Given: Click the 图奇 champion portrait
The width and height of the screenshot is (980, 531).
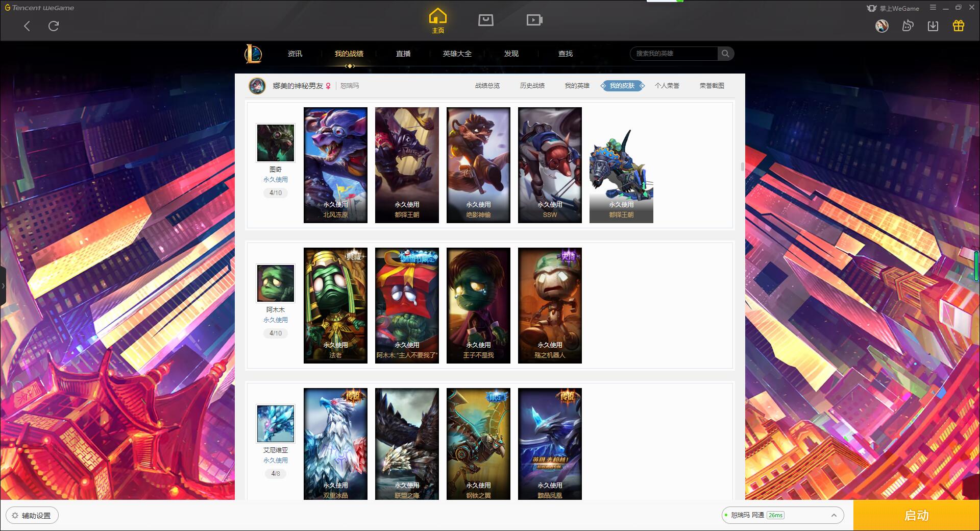Looking at the screenshot, I should point(276,143).
